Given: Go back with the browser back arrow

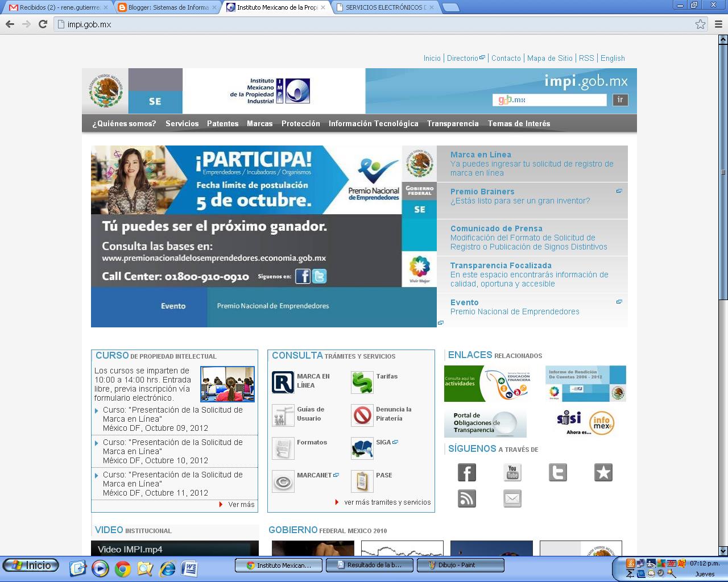Looking at the screenshot, I should tap(10, 24).
